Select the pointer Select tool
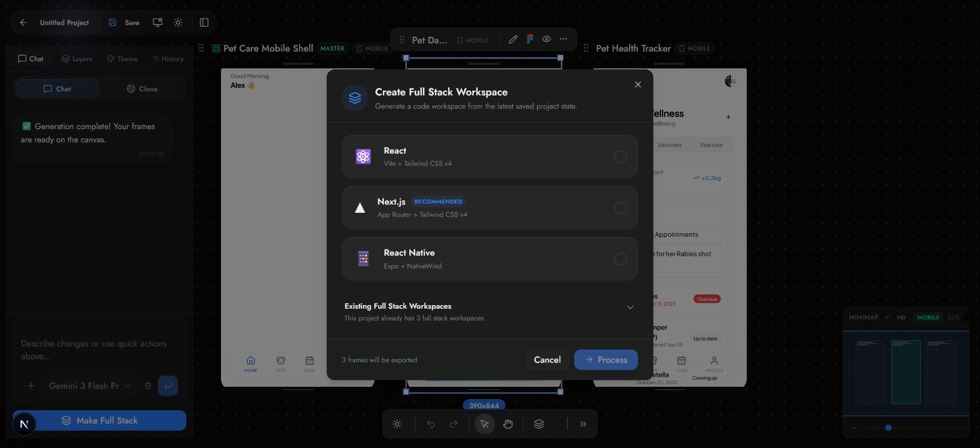 pos(485,424)
